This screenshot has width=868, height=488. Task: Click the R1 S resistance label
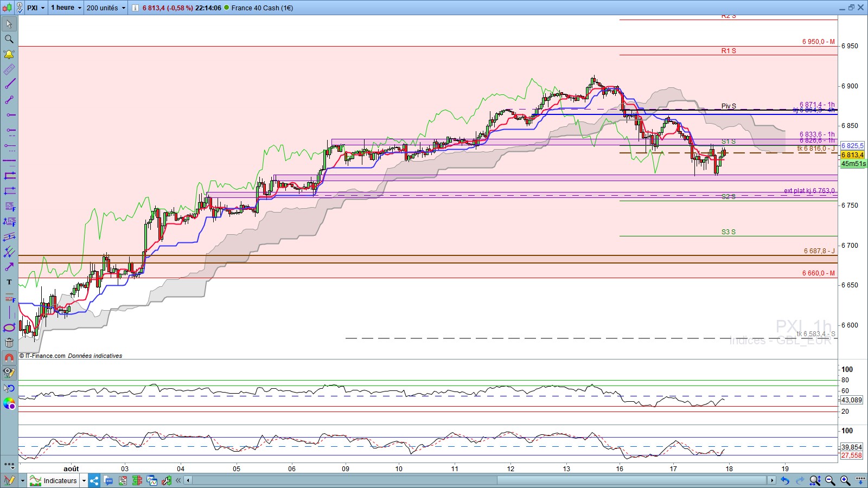[x=729, y=51]
